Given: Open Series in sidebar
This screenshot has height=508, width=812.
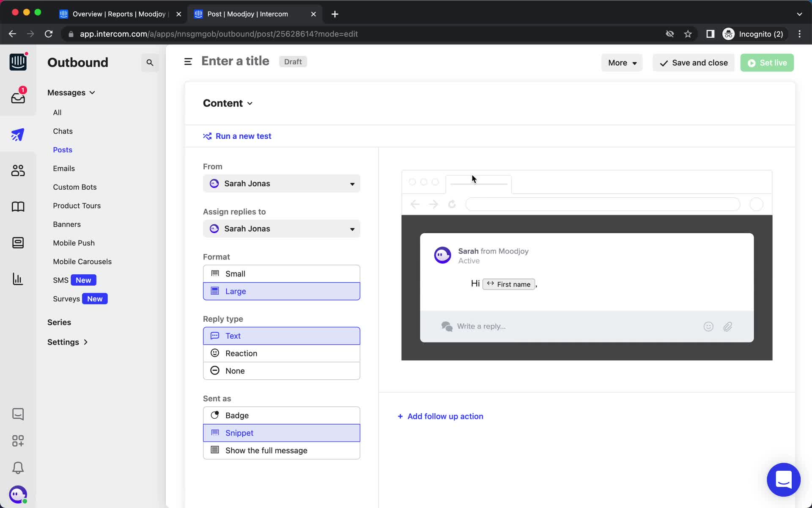Looking at the screenshot, I should [x=59, y=322].
